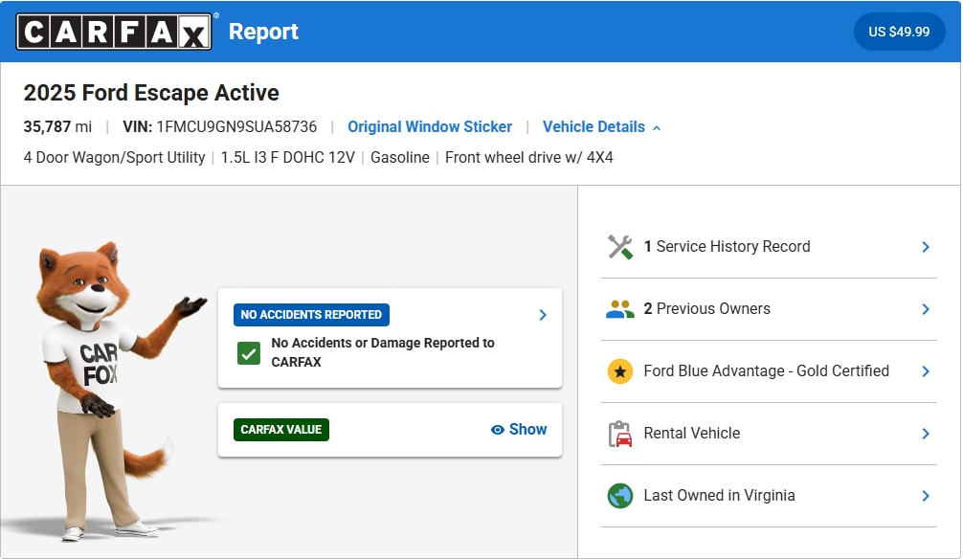
Task: Open Last Owned in Virginia arrow
Action: [x=926, y=496]
